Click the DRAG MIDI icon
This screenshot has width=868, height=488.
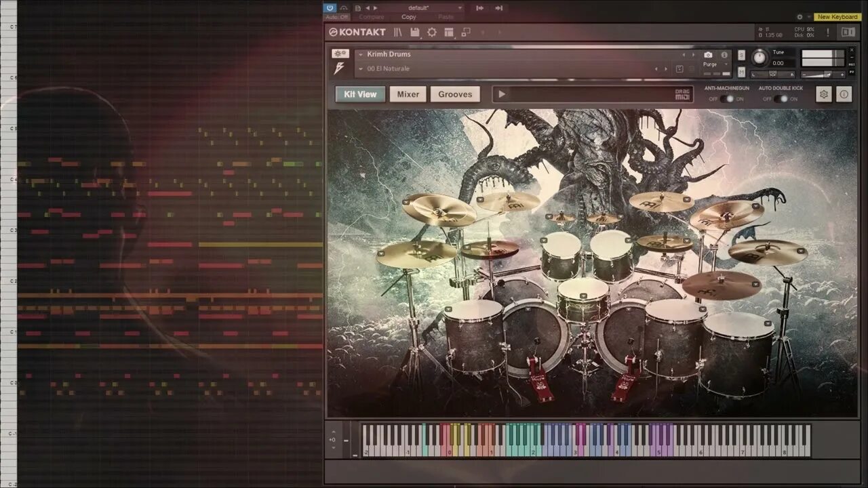coord(682,94)
